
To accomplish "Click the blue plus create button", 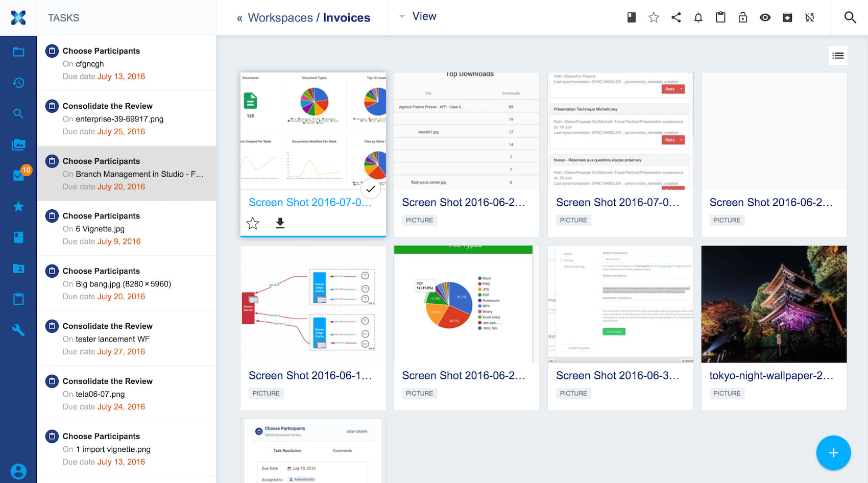I will tap(833, 452).
